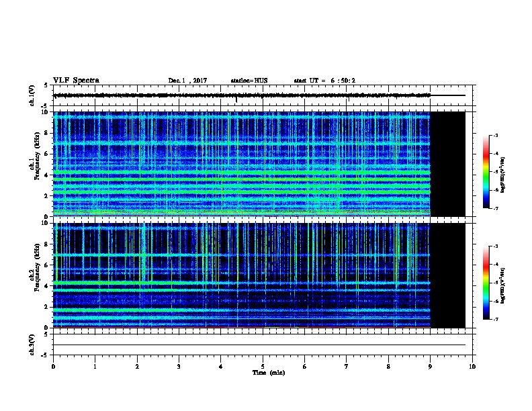Click the ch.2 spectrogram color scale bar
This screenshot has width=532, height=411.
click(486, 283)
